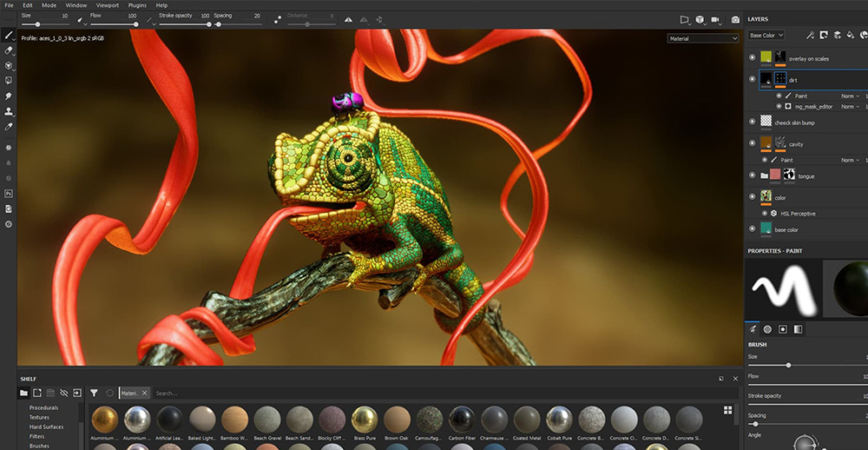This screenshot has width=868, height=450.
Task: Hide the 'overlay on scales' layer
Action: click(x=752, y=58)
